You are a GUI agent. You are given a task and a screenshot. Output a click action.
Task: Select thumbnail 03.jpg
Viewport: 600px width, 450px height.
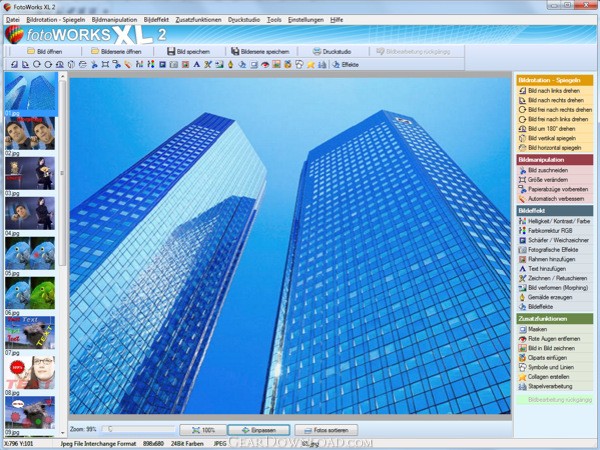[30, 173]
